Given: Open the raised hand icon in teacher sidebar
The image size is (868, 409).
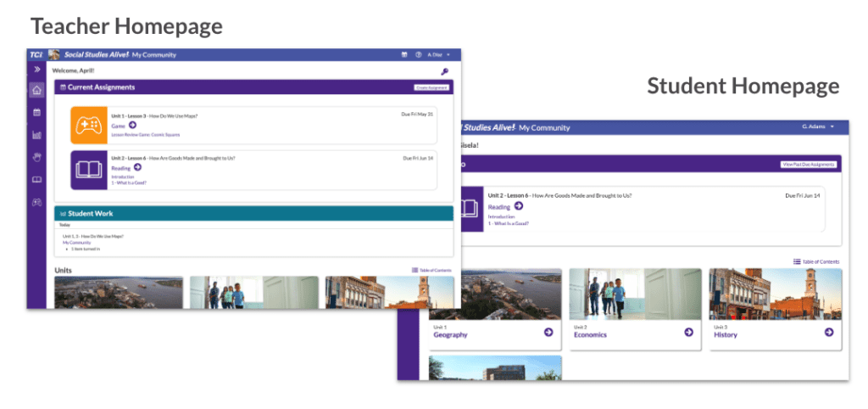Looking at the screenshot, I should click(x=36, y=157).
